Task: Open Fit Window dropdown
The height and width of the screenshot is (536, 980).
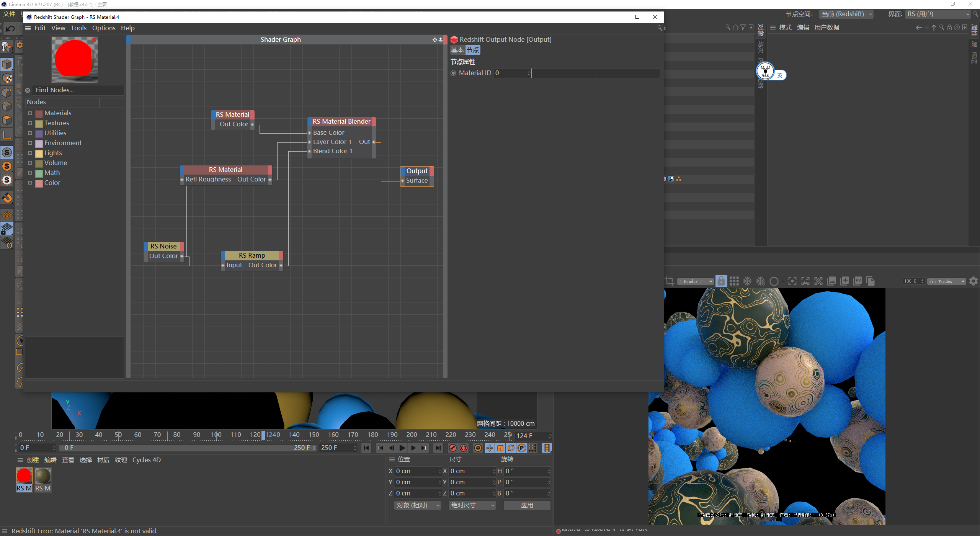Action: click(x=946, y=281)
